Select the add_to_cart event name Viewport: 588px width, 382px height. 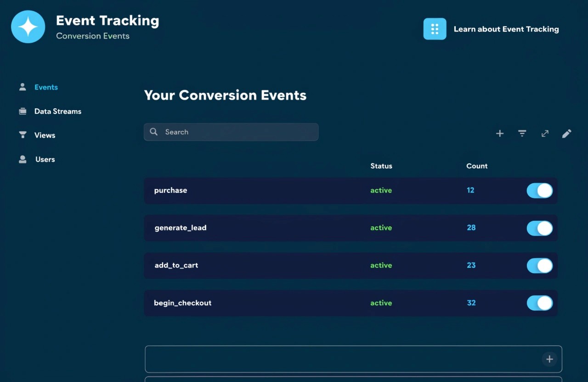click(176, 265)
